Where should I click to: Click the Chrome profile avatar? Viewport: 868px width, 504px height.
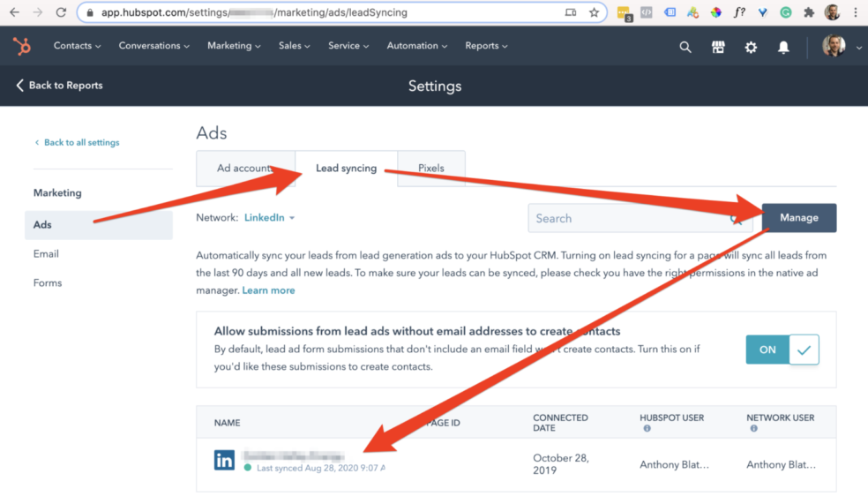[x=832, y=12]
